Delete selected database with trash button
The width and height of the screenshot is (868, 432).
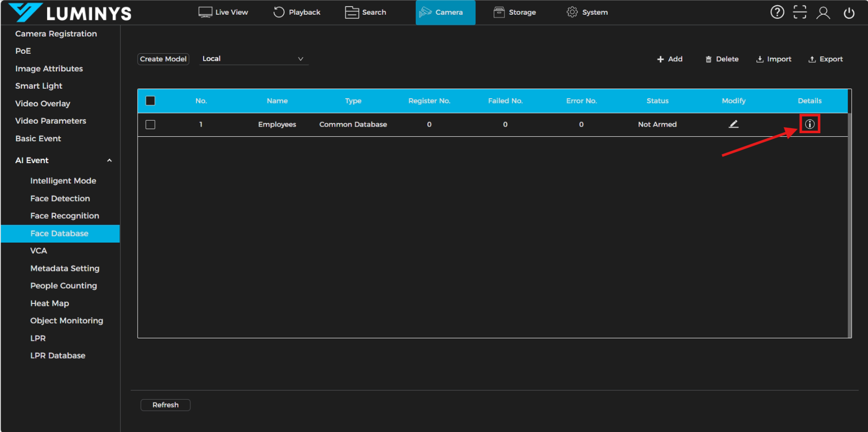pyautogui.click(x=722, y=59)
